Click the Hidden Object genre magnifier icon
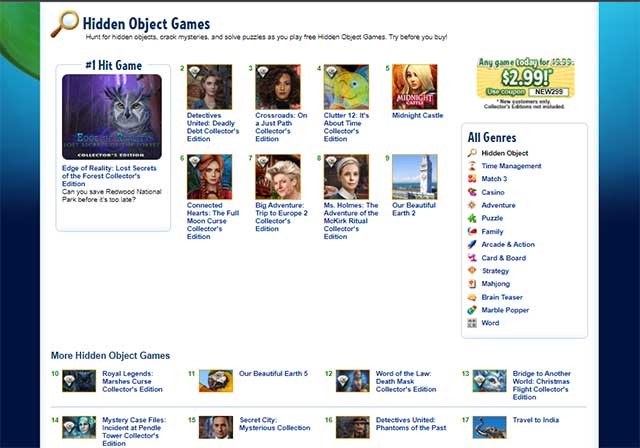Screen dimensions: 640x448 pos(472,153)
